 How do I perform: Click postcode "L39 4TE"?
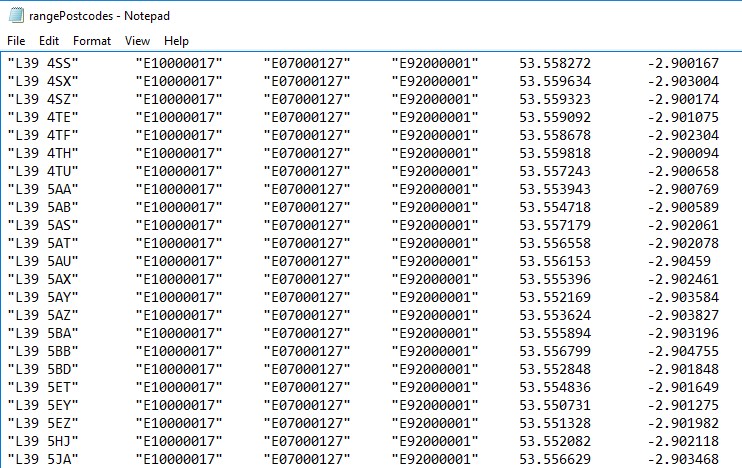tap(43, 117)
